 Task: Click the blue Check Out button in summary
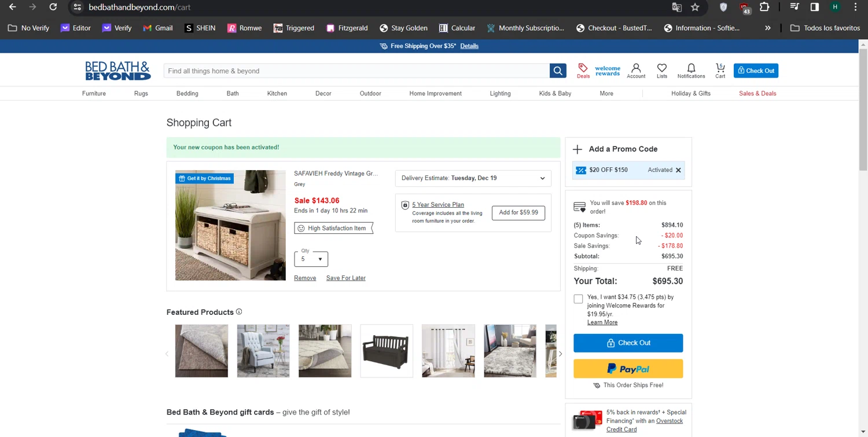(628, 343)
